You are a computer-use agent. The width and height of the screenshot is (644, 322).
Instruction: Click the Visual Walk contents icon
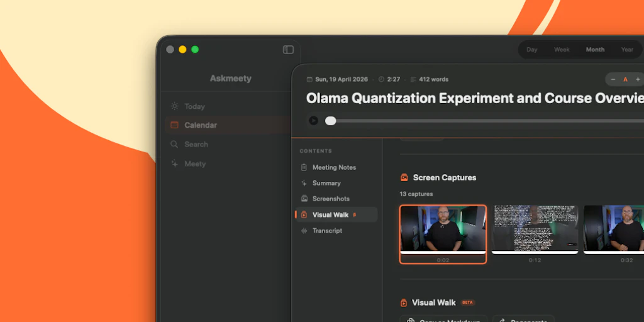pyautogui.click(x=304, y=214)
